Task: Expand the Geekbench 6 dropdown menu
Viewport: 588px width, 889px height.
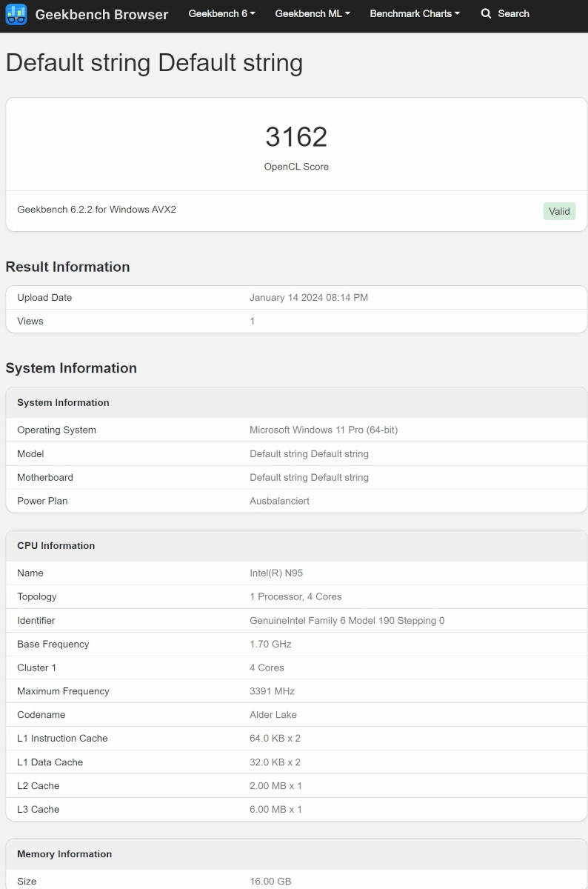Action: click(221, 13)
